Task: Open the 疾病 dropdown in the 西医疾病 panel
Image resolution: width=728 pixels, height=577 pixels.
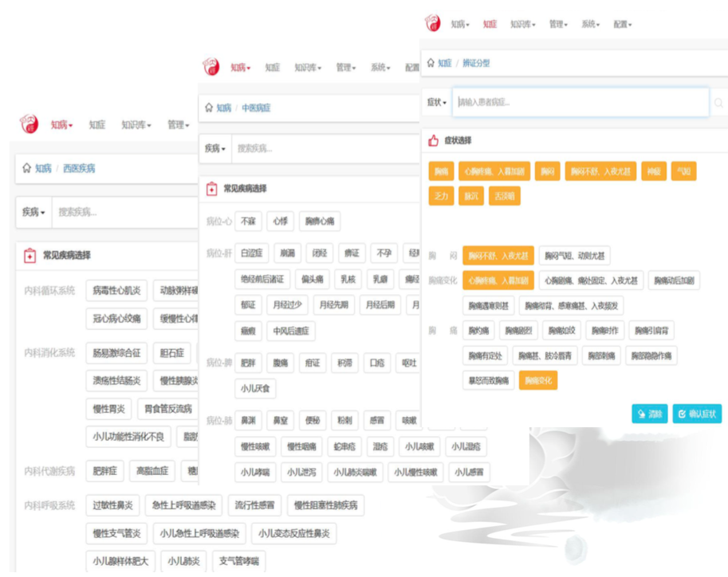Action: [33, 212]
